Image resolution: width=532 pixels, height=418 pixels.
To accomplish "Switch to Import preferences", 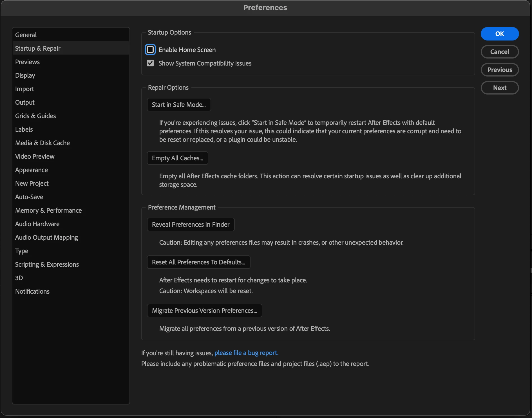I will coord(71,89).
